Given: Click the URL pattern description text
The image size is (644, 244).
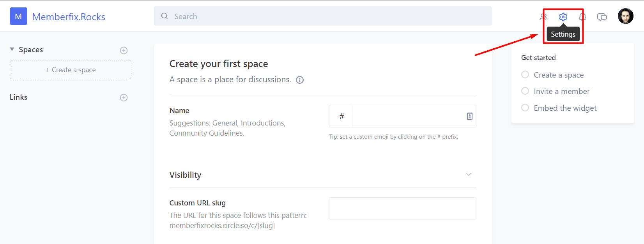Looking at the screenshot, I should point(238,220).
